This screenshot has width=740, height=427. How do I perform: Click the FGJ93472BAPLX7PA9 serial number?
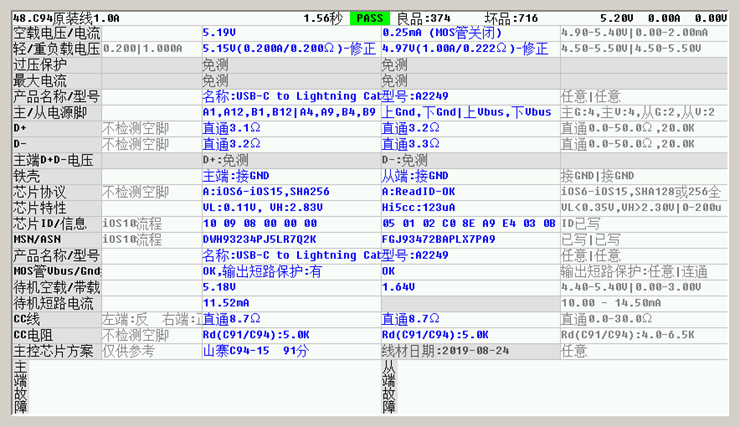click(439, 241)
